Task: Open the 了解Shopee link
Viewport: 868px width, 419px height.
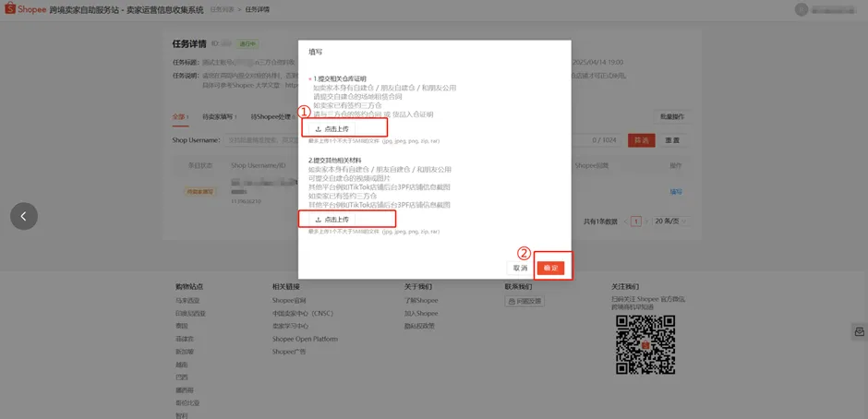Action: [x=421, y=301]
